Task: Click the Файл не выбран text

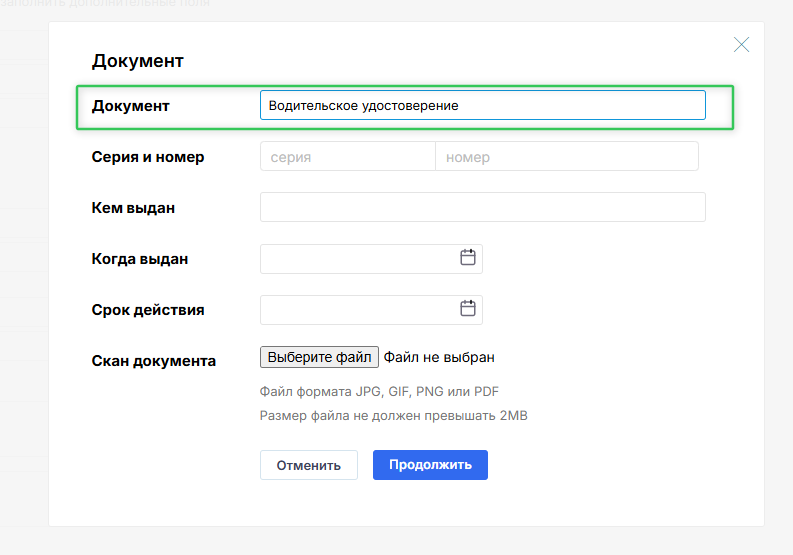Action: 439,357
